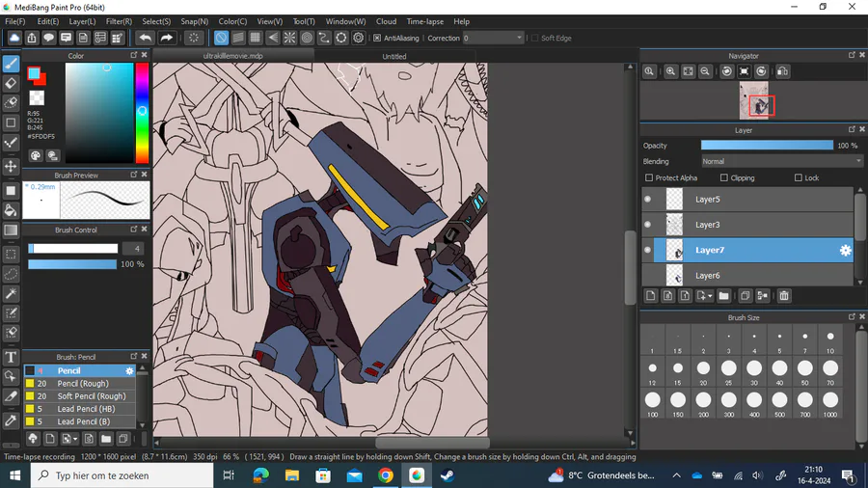Click the cloud icon in top toolbar
Viewport: 868px width, 488px height.
click(14, 38)
